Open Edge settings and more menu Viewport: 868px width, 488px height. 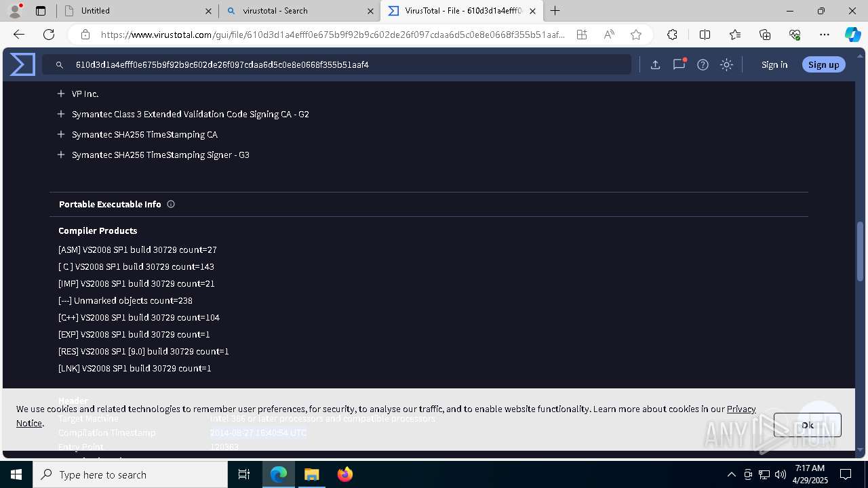click(x=825, y=35)
